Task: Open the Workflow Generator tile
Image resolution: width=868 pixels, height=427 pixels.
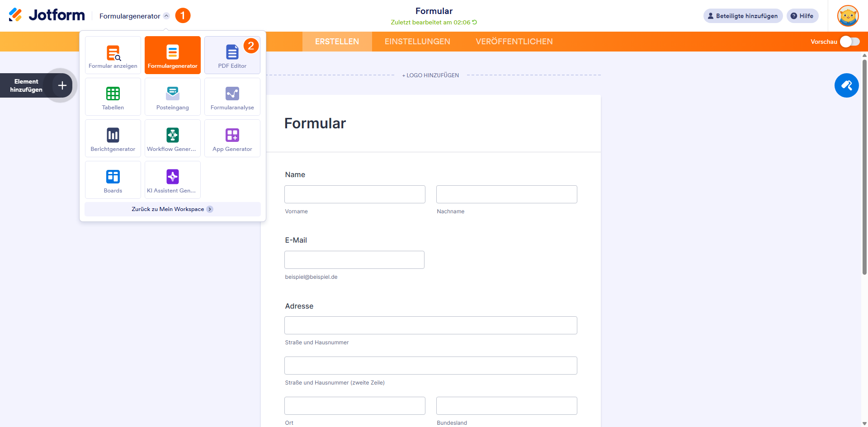Action: point(173,138)
